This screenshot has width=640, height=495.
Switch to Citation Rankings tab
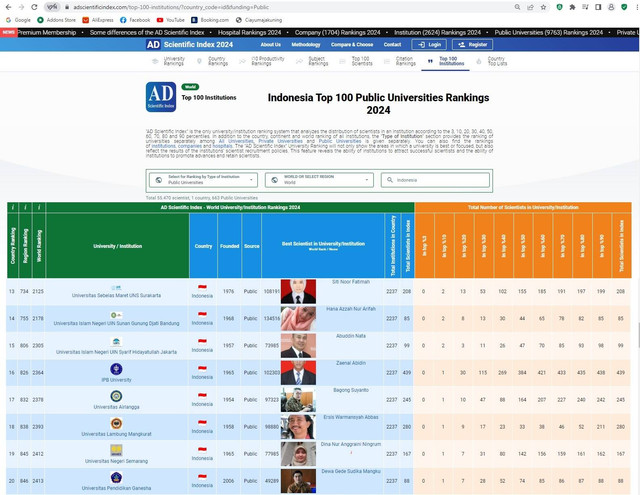400,61
